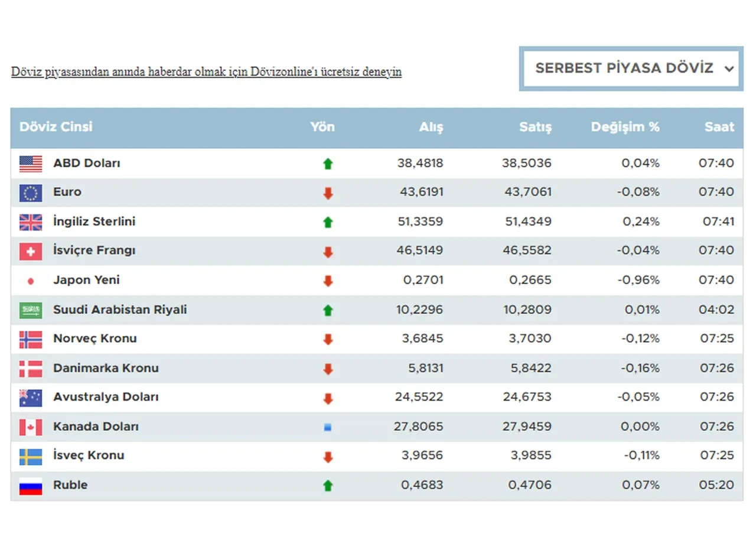The image size is (756, 534).
Task: Click the red down arrow for Euro
Action: [328, 193]
